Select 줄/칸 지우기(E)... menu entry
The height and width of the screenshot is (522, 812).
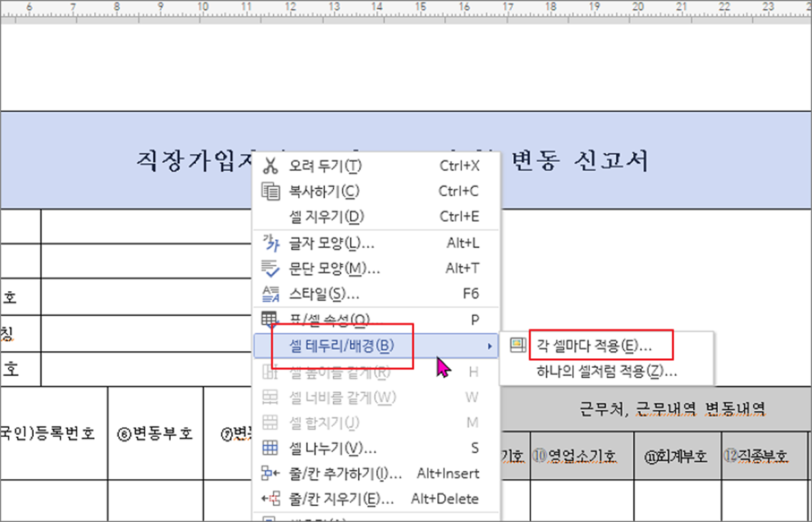[x=375, y=499]
